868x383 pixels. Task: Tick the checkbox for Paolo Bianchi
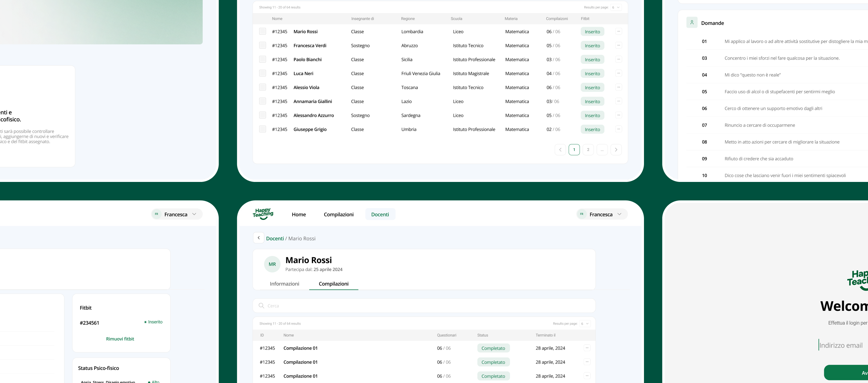coord(263,59)
